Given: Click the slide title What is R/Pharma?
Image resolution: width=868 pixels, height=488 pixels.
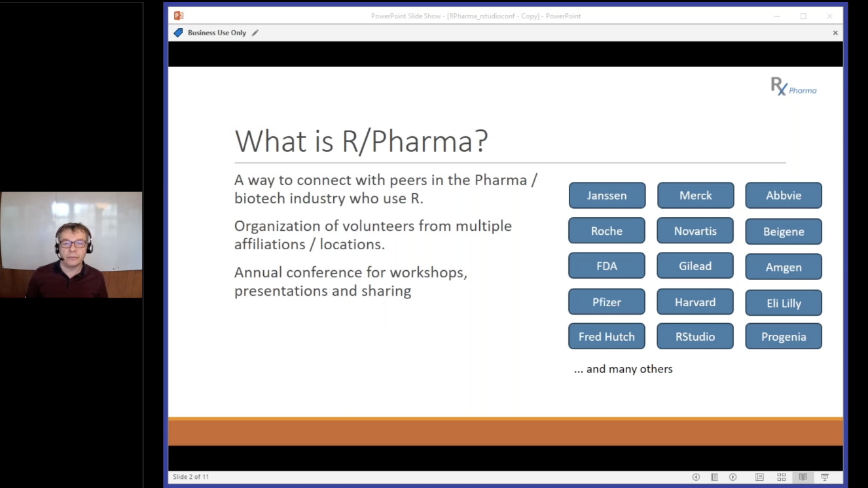Looking at the screenshot, I should pyautogui.click(x=361, y=141).
